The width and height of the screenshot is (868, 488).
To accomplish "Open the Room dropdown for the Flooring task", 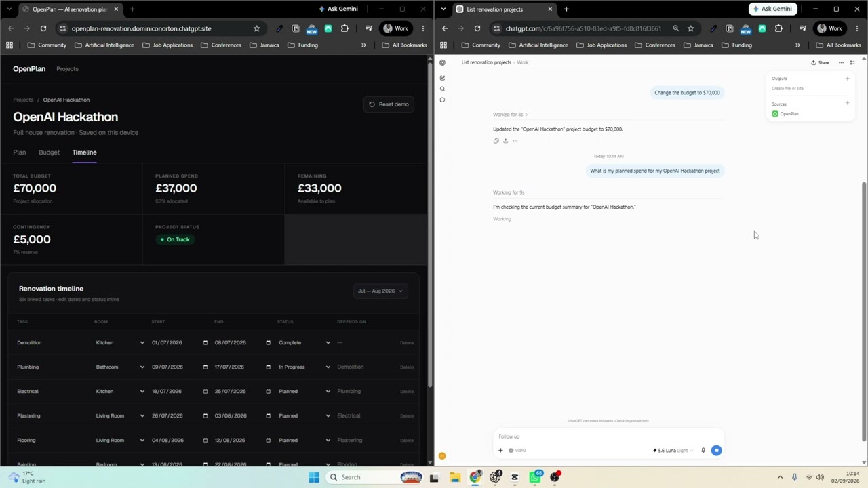I will pyautogui.click(x=120, y=440).
